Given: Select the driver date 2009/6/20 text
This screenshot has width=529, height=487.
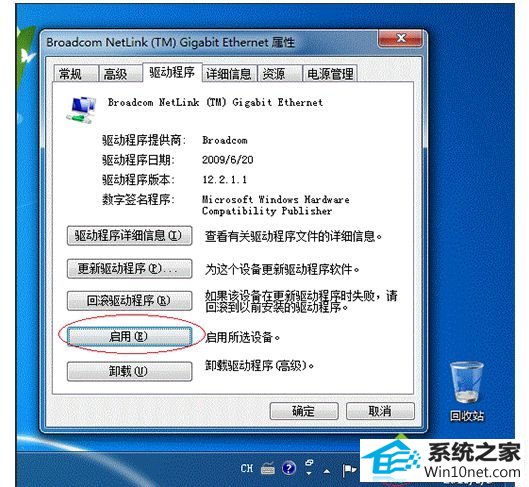Looking at the screenshot, I should tap(228, 160).
